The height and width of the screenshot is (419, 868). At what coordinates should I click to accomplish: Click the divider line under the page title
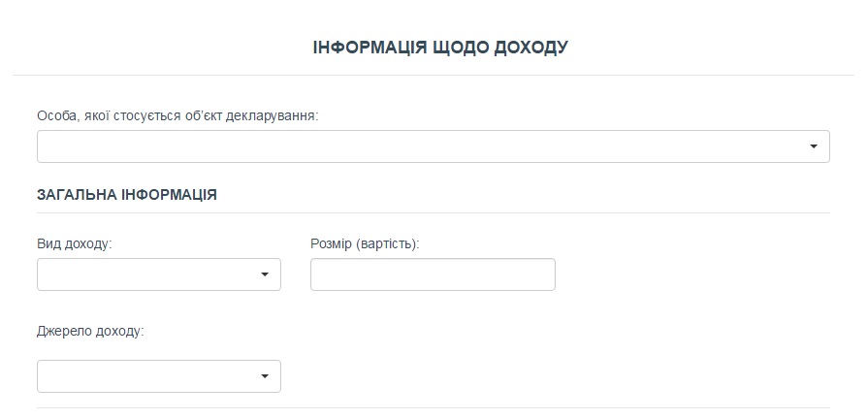click(434, 75)
